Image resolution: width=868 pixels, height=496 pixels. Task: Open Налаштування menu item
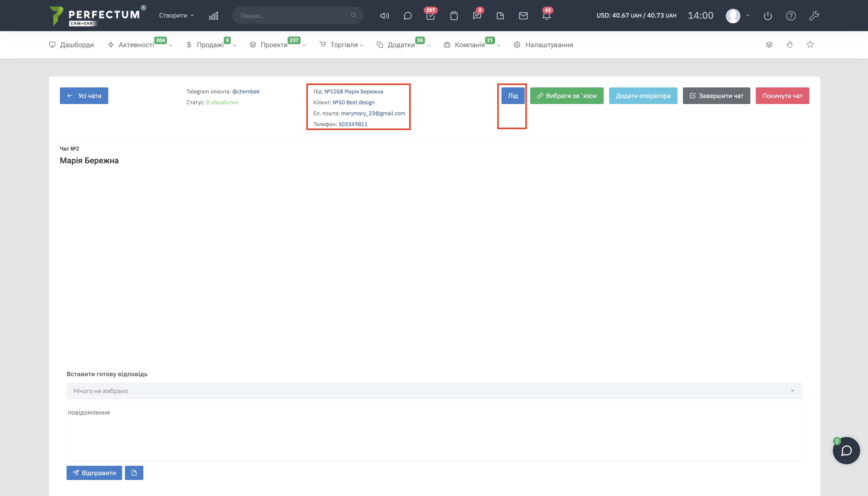point(543,45)
